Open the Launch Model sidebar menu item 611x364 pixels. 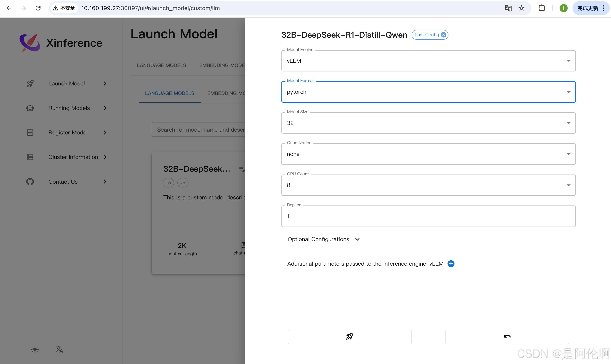66,83
